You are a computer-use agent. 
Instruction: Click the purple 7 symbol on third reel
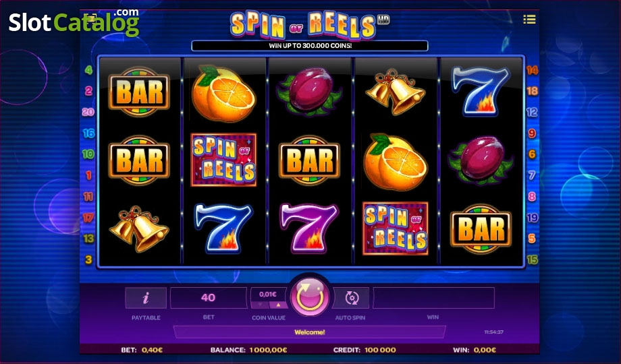click(309, 228)
